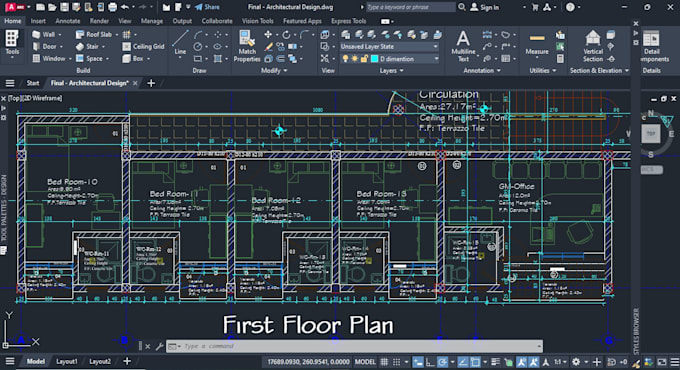Screen dimensions: 680x370
Task: Click the Ceiling Grid tool
Action: (144, 46)
